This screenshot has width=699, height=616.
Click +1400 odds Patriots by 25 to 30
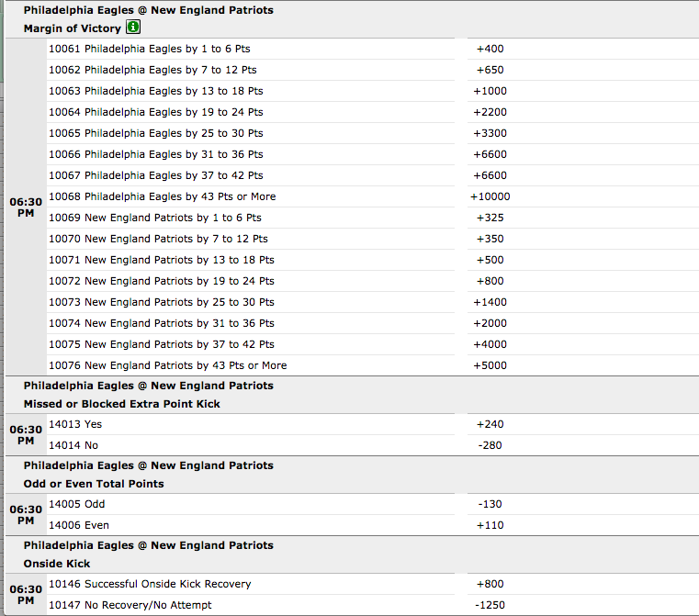pos(490,302)
